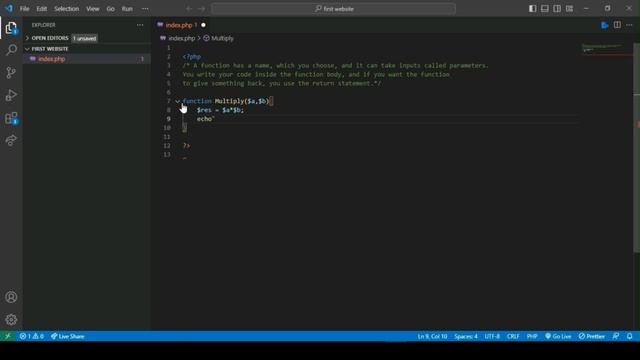Open the Run menu
The image size is (640, 360).
point(127,9)
